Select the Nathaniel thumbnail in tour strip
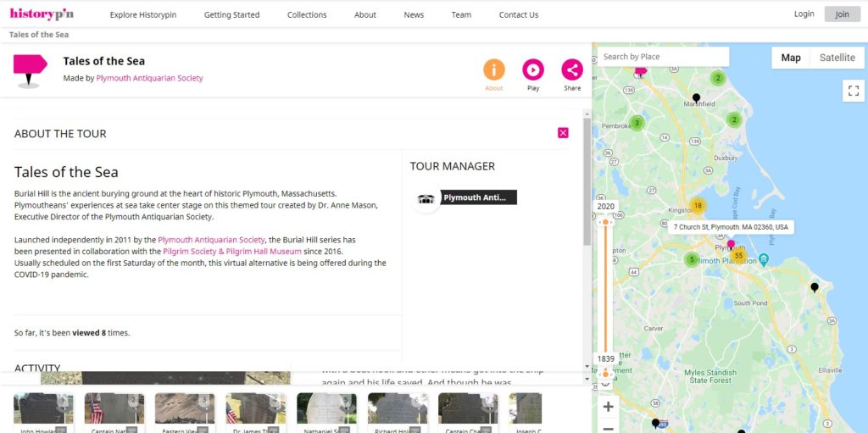 (326, 411)
